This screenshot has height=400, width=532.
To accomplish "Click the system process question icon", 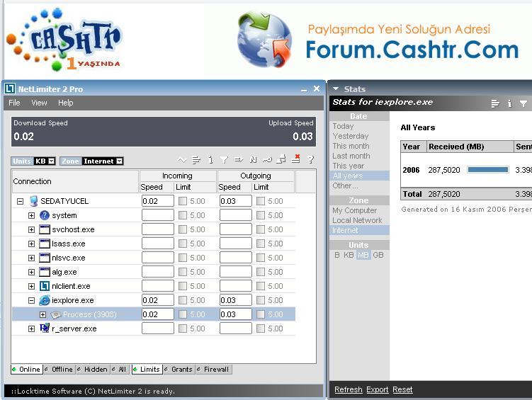I will click(x=45, y=215).
